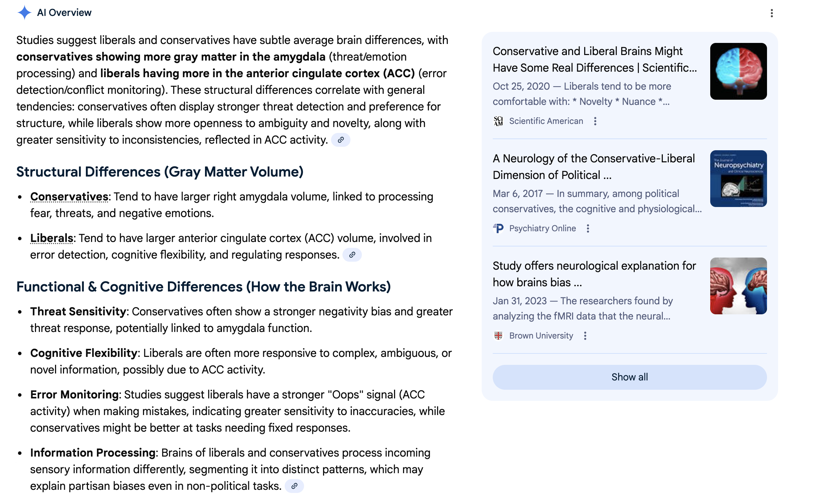The width and height of the screenshot is (838, 504).
Task: Click the underlined Conservatives term
Action: tap(69, 197)
